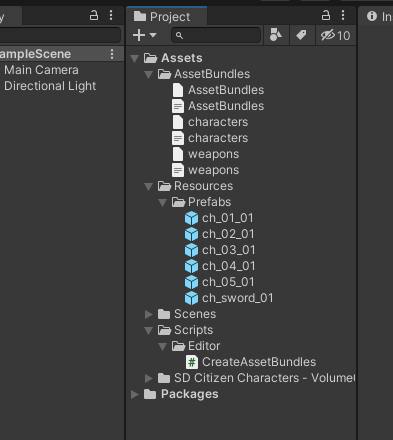Click the Project search field
The image size is (393, 440).
[216, 35]
